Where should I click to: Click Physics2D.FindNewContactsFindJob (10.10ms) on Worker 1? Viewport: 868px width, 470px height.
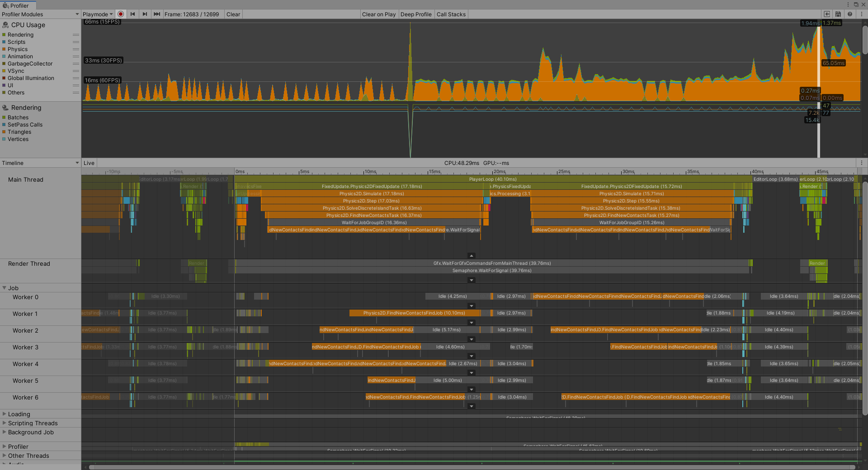[x=414, y=313]
